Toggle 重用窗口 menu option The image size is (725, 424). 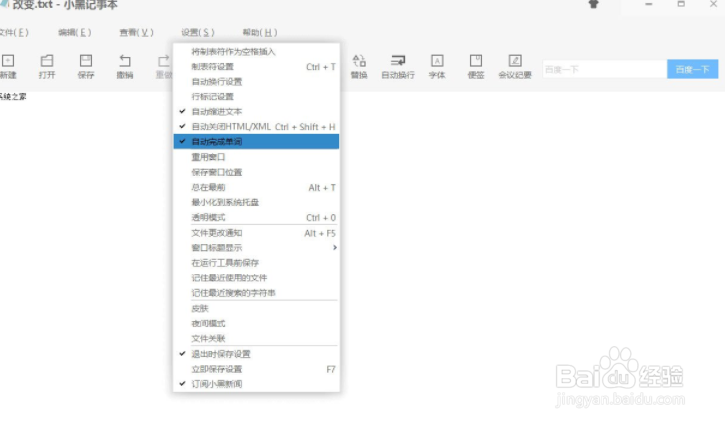256,157
